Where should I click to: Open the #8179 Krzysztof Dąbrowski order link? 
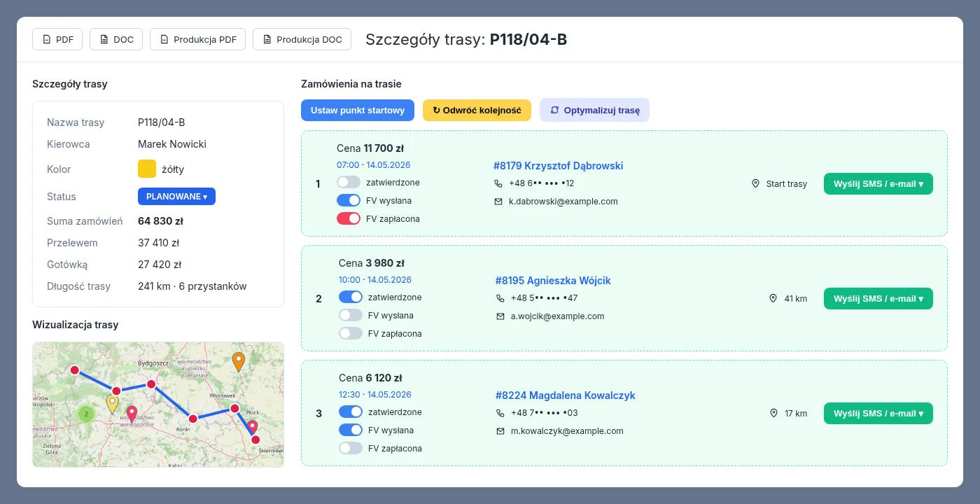coord(558,166)
